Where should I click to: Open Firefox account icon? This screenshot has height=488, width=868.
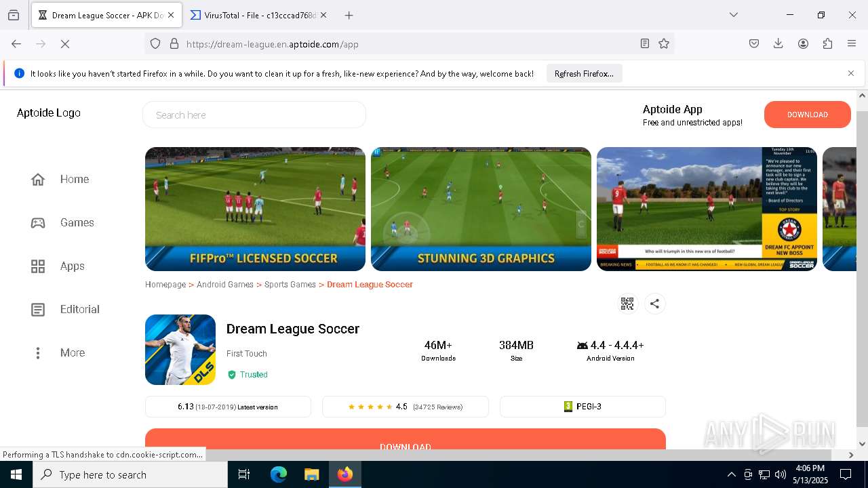803,43
